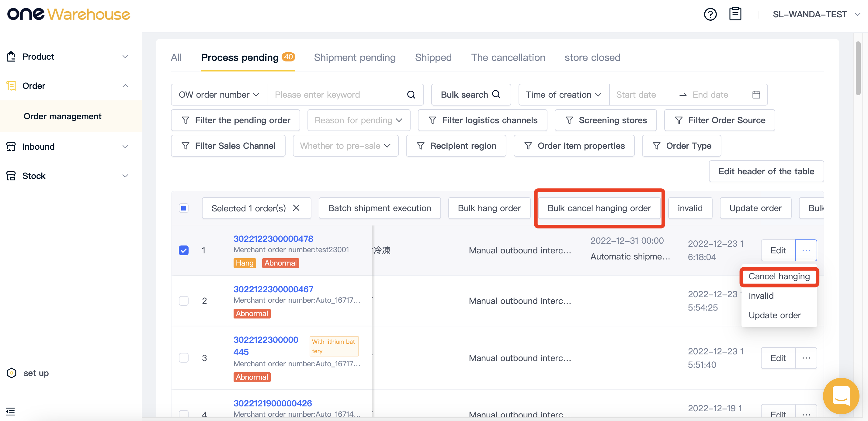The width and height of the screenshot is (868, 421).
Task: Click Filter logistics channels button
Action: tap(482, 120)
